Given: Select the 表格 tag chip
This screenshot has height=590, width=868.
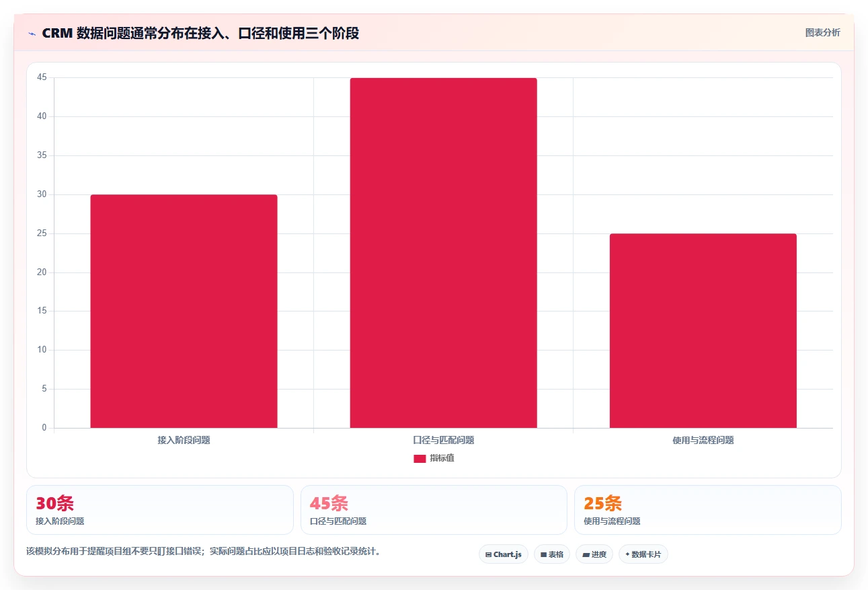Looking at the screenshot, I should click(552, 554).
